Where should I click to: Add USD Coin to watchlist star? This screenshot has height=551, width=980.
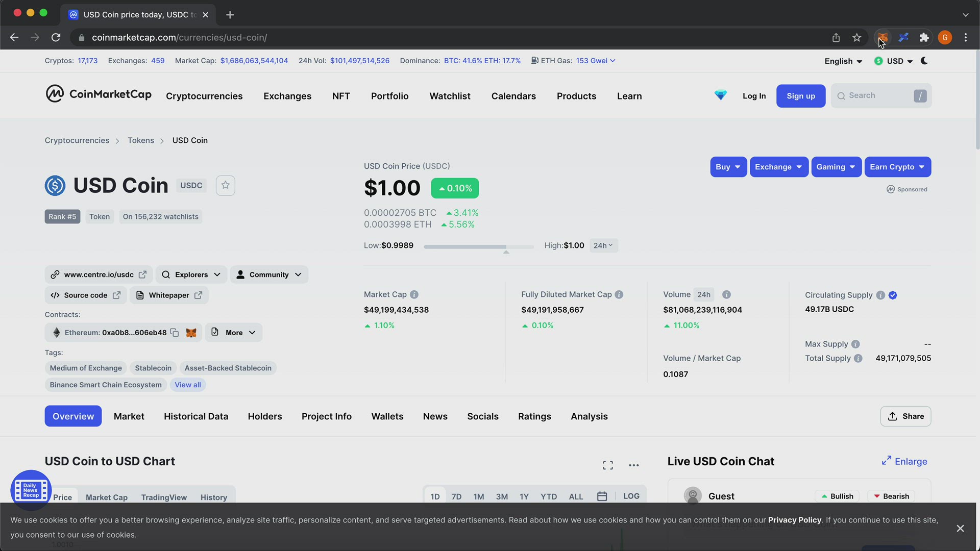point(226,185)
